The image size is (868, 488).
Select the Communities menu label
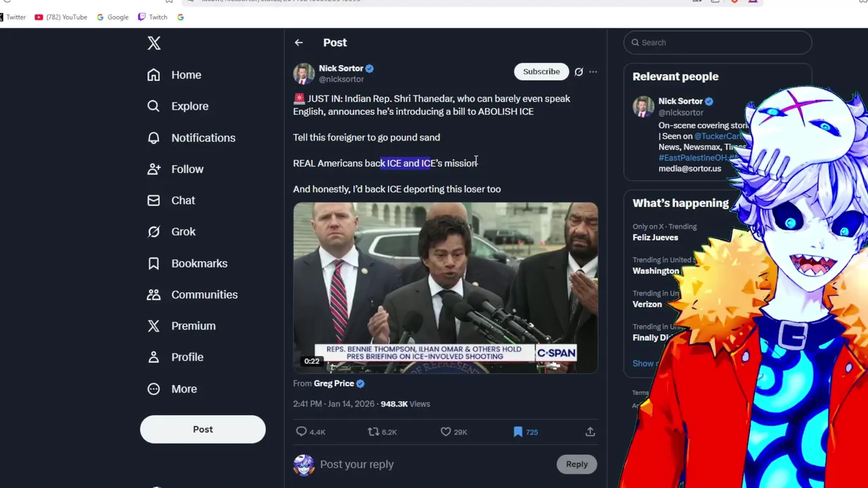pos(204,295)
